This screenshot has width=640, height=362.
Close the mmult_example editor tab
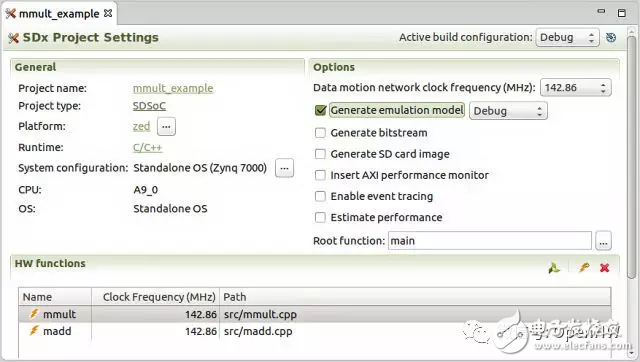pos(108,13)
